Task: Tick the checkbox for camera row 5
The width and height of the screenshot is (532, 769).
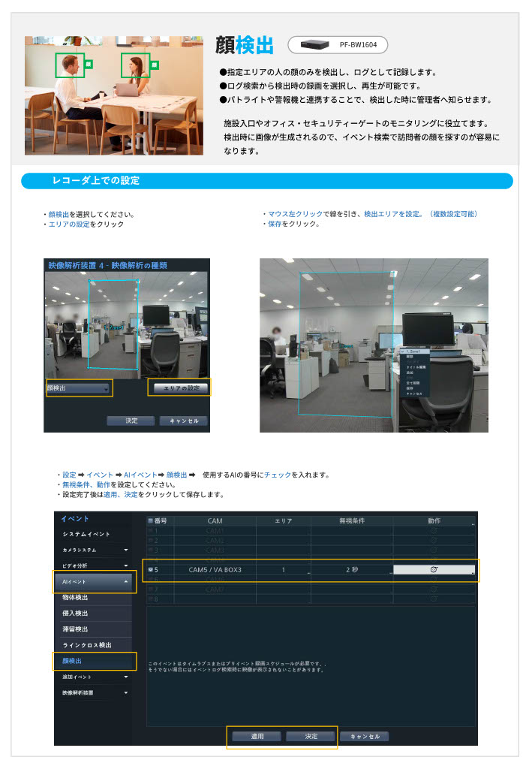Action: click(x=151, y=570)
